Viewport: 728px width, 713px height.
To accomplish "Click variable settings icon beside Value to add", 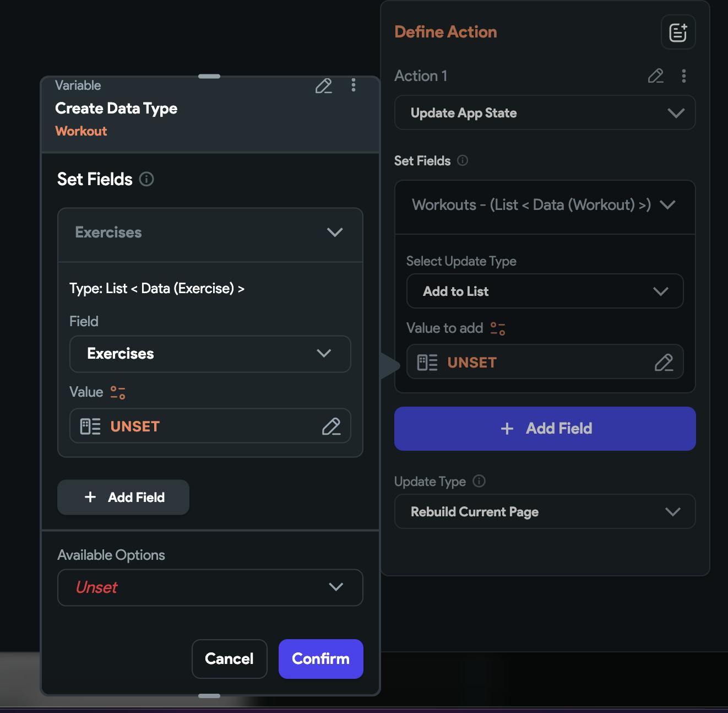I will [498, 328].
